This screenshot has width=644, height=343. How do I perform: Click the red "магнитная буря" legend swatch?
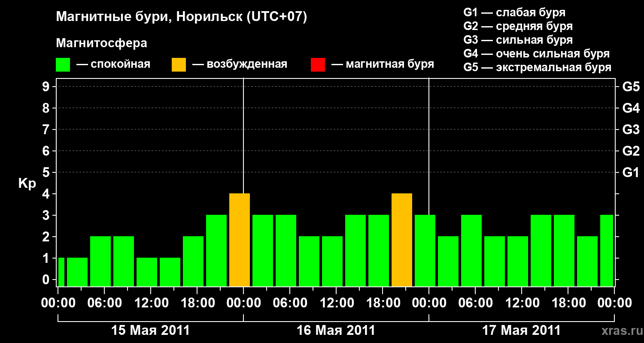[318, 64]
